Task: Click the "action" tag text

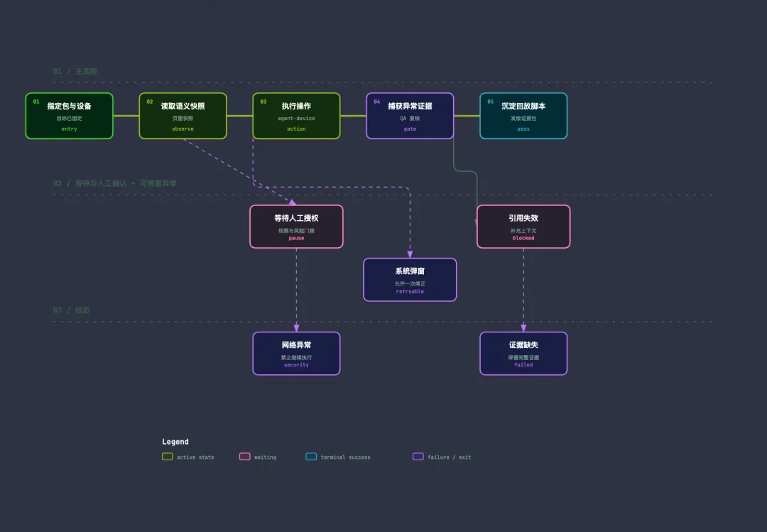Action: coord(296,129)
